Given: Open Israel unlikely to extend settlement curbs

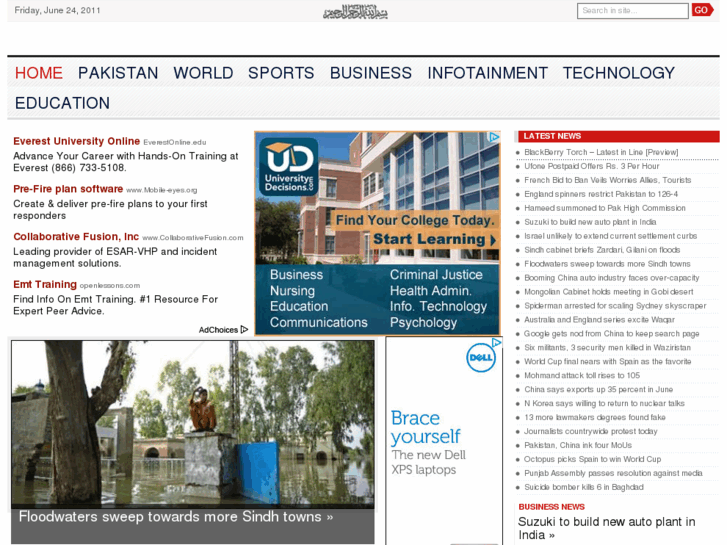Looking at the screenshot, I should pos(611,236).
